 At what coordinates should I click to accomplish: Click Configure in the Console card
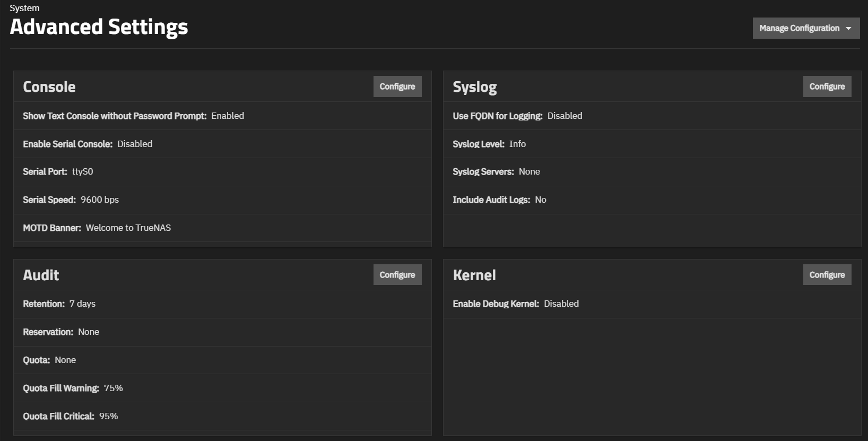(x=397, y=87)
